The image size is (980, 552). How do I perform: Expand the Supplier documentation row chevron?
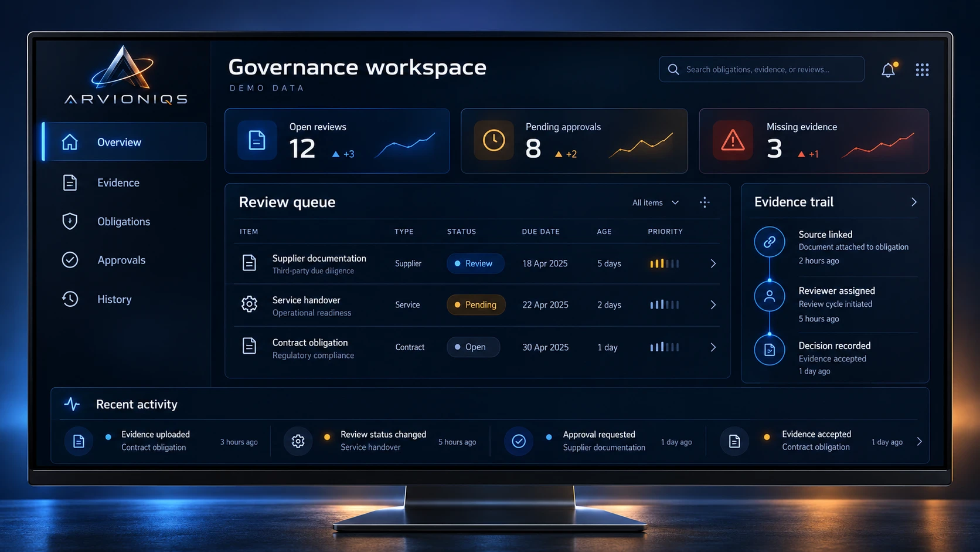coord(713,263)
